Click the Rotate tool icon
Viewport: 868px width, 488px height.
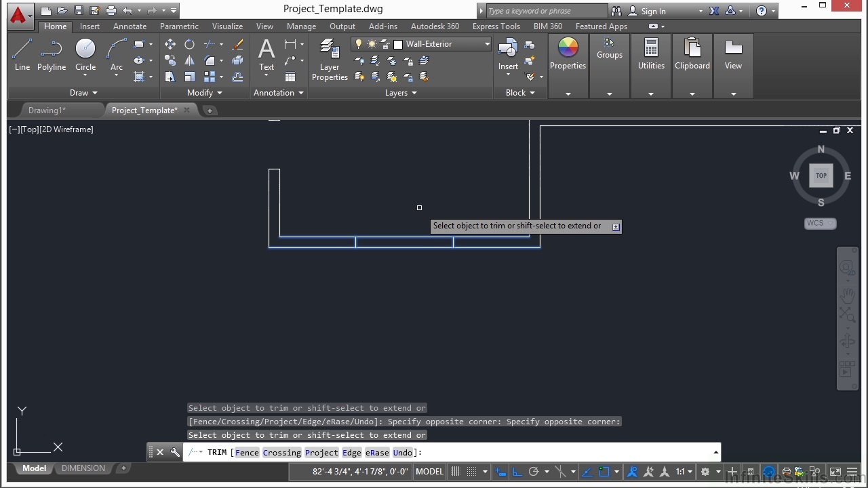[190, 44]
